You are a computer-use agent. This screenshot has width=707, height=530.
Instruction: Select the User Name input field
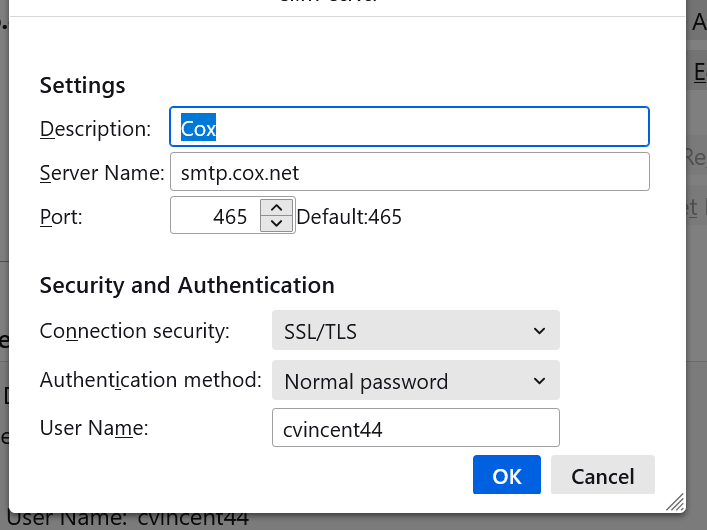pos(415,428)
